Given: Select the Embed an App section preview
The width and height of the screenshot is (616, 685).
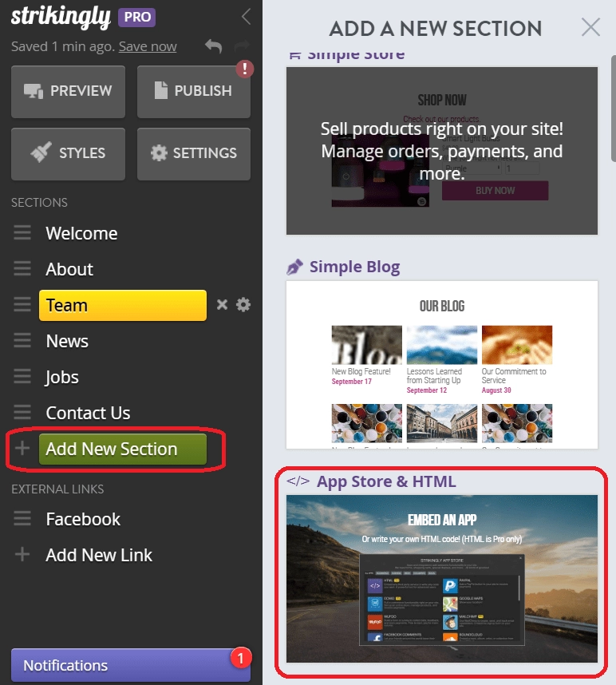Looking at the screenshot, I should coord(442,579).
